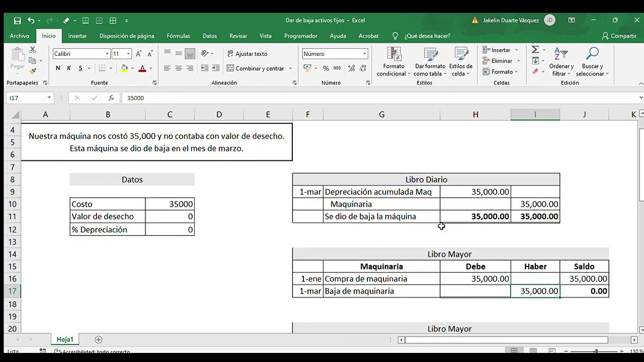Viewport: 644px width, 362px height.
Task: Open the Compartir share button
Action: point(619,36)
